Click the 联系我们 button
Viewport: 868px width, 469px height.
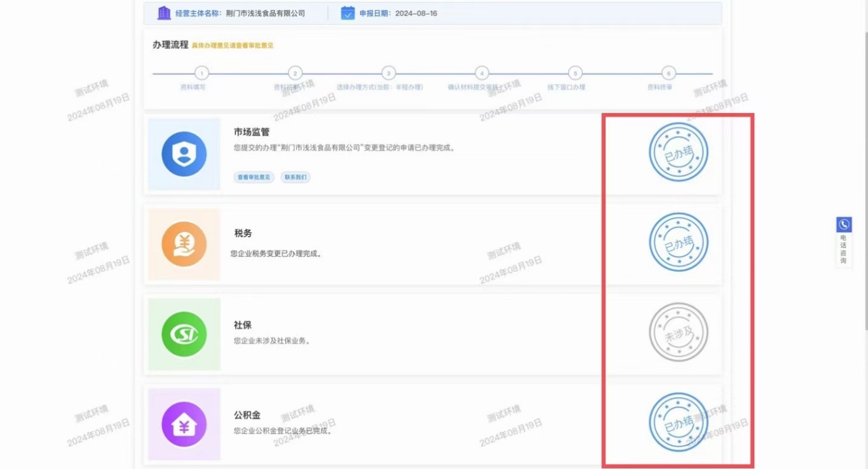(x=295, y=177)
